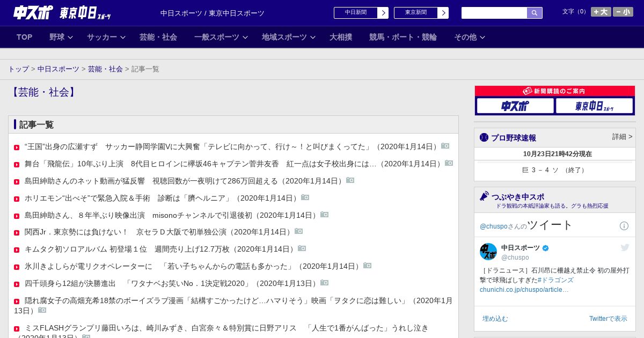Open the 高畑充希 ヲタクに恋は難しい article
The width and height of the screenshot is (644, 338).
(x=233, y=305)
